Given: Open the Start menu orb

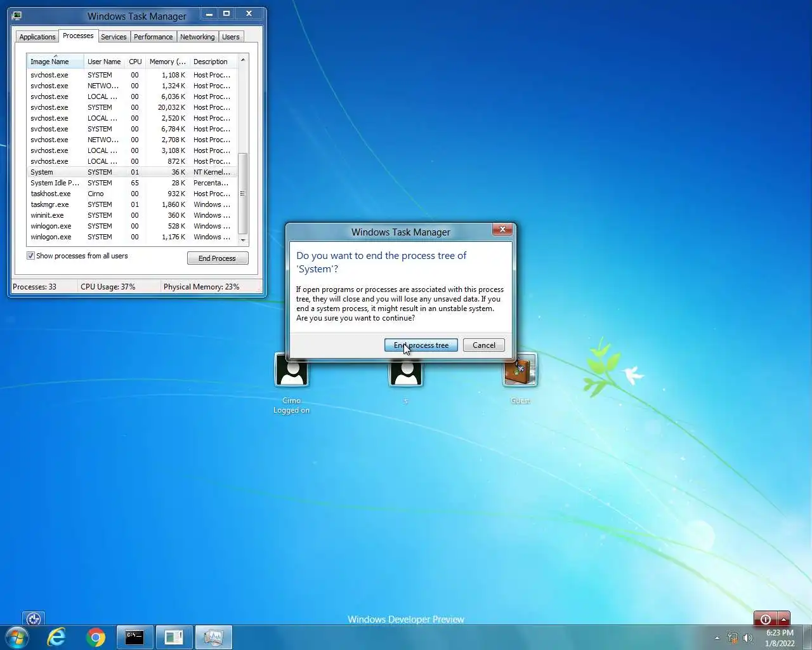Looking at the screenshot, I should click(x=17, y=637).
